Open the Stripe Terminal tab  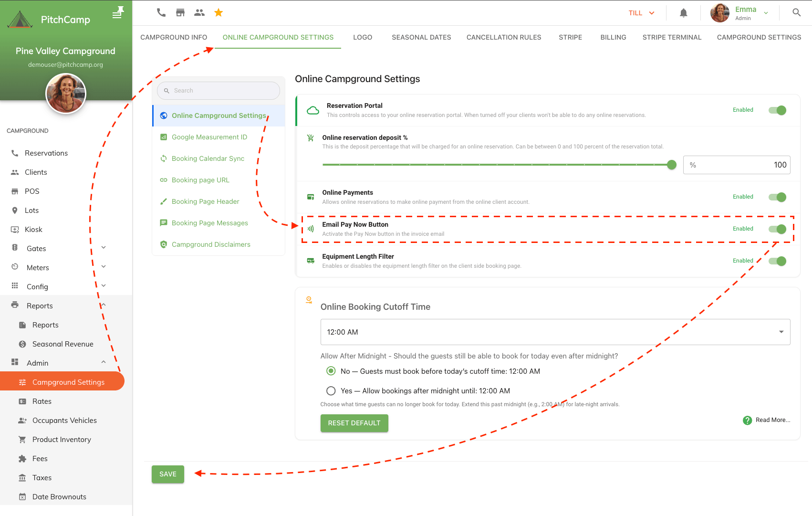click(x=672, y=37)
